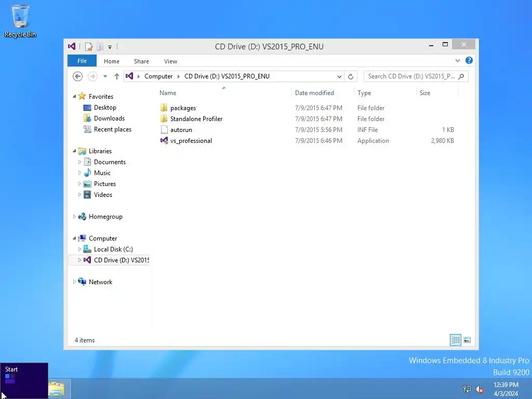Open the Customize Quick Access Toolbar dropdown
The width and height of the screenshot is (532, 399).
coord(110,47)
